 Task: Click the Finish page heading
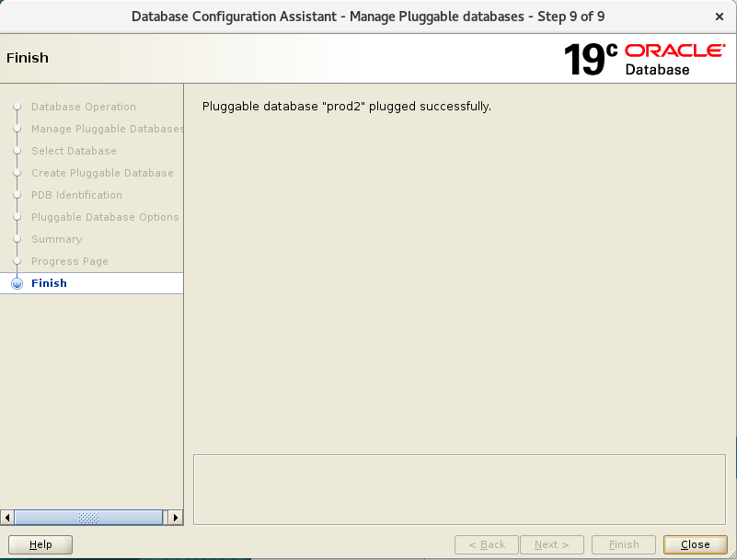coord(28,58)
